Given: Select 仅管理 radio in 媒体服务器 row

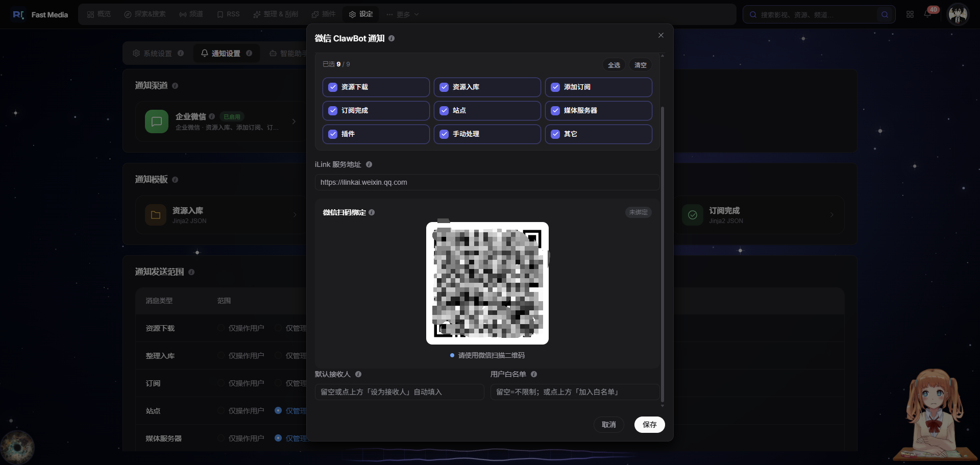Looking at the screenshot, I should click(278, 438).
